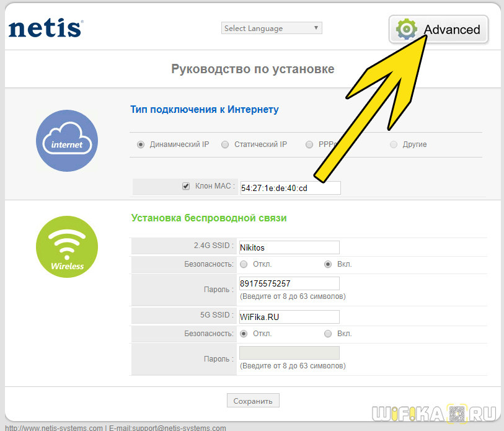Toggle the Клон MAC checkbox
The image size is (504, 431).
coord(186,186)
